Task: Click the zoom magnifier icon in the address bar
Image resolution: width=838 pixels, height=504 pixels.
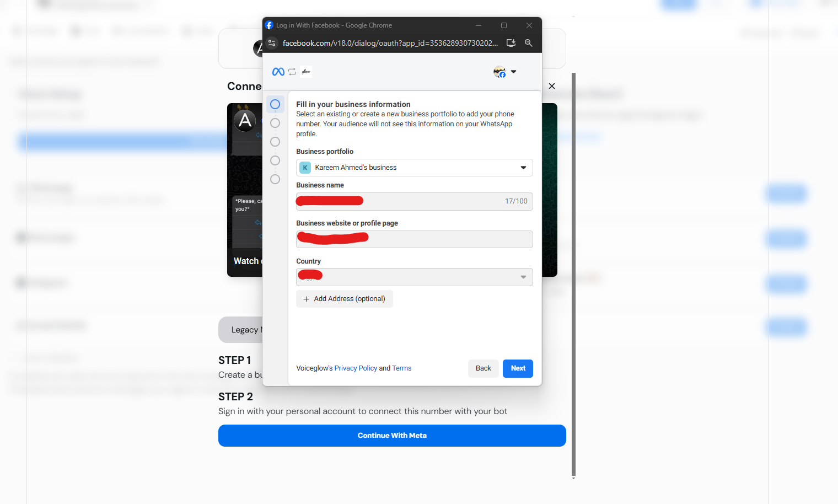Action: [529, 43]
